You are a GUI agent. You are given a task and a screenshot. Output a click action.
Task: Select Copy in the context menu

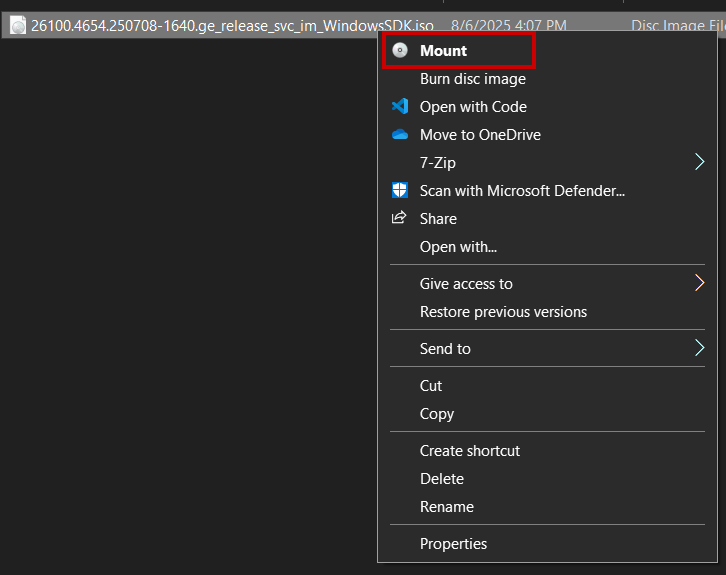coord(437,414)
